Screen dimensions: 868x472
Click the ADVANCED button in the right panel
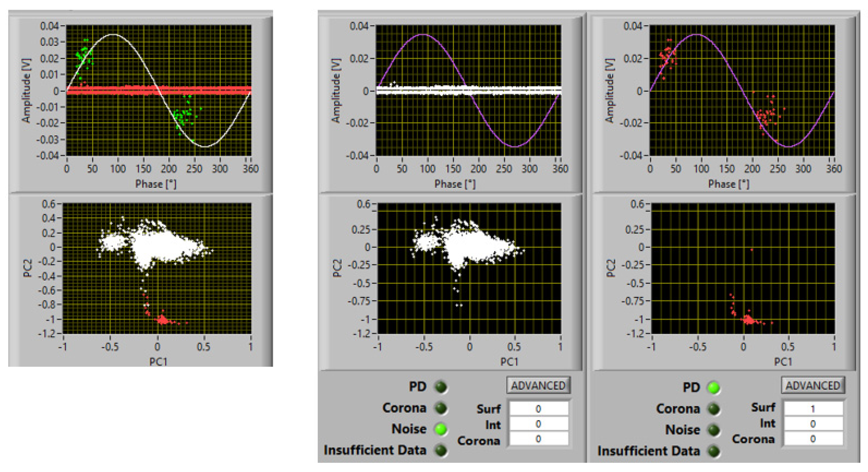pyautogui.click(x=813, y=386)
